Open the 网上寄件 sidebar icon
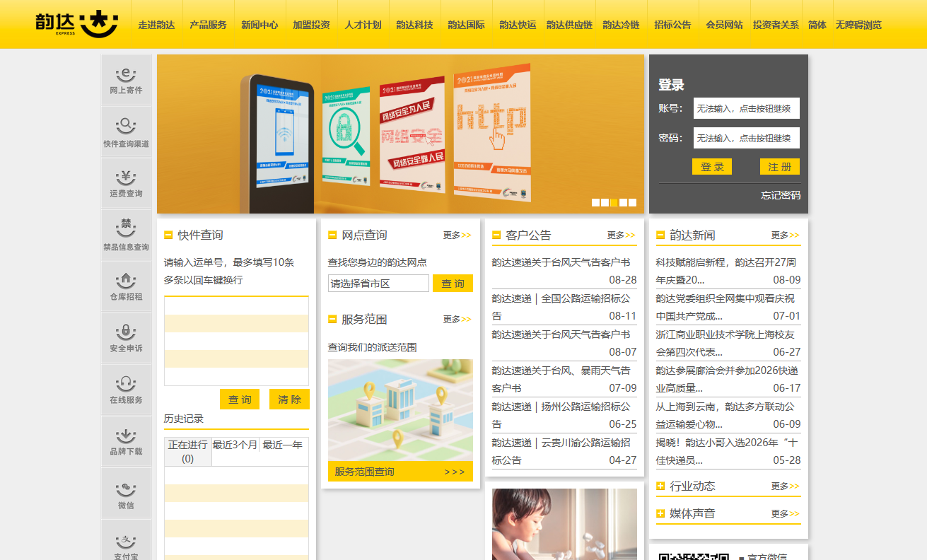The width and height of the screenshot is (927, 560). 126,80
